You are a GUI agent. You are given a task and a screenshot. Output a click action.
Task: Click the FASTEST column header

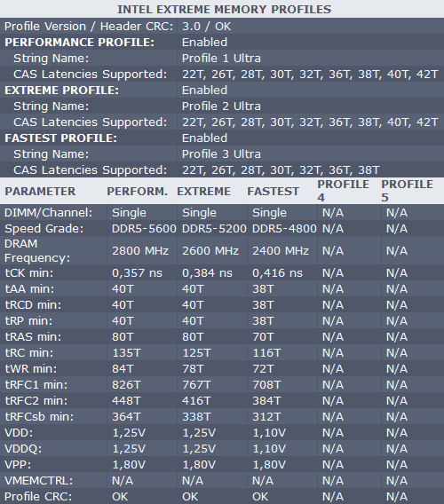pyautogui.click(x=274, y=192)
